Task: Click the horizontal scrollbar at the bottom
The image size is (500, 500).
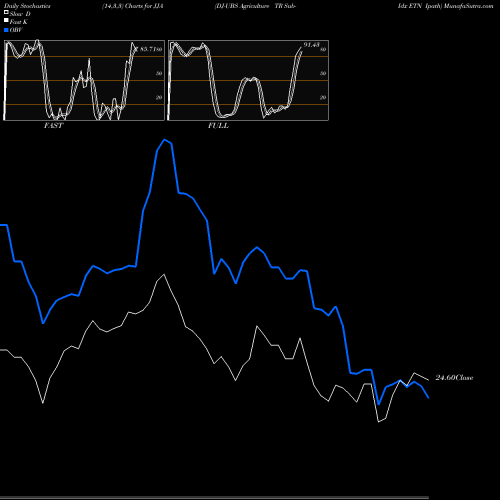Action: pos(214,498)
